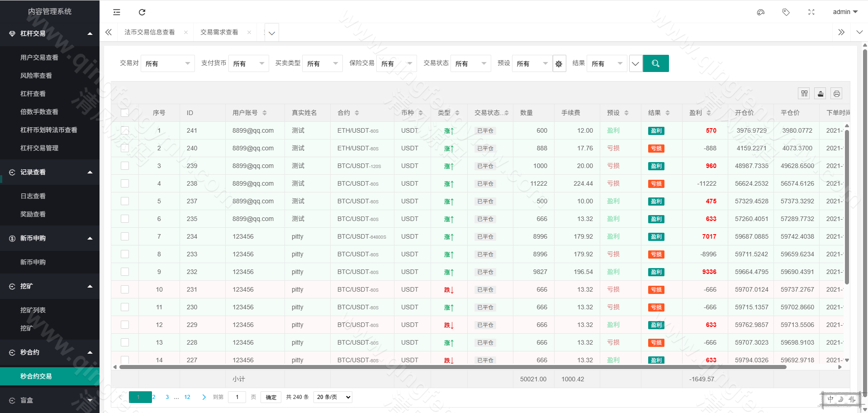The width and height of the screenshot is (868, 413).
Task: Go to page 12
Action: (187, 397)
